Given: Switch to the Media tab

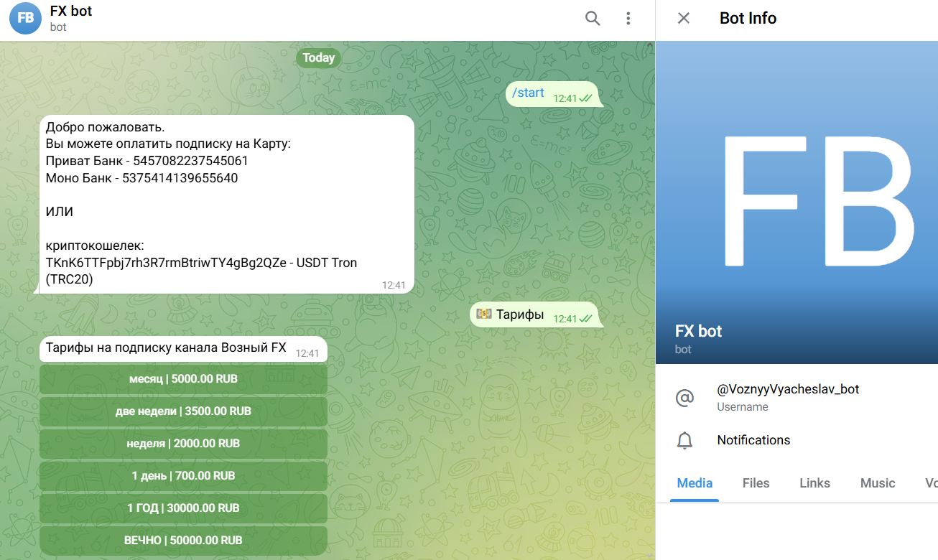Looking at the screenshot, I should pos(695,483).
